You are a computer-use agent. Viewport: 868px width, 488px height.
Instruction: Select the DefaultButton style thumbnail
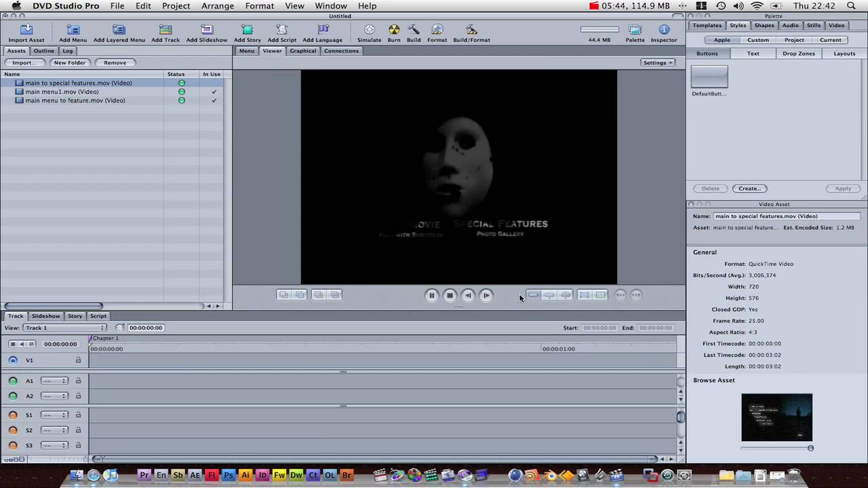click(709, 77)
